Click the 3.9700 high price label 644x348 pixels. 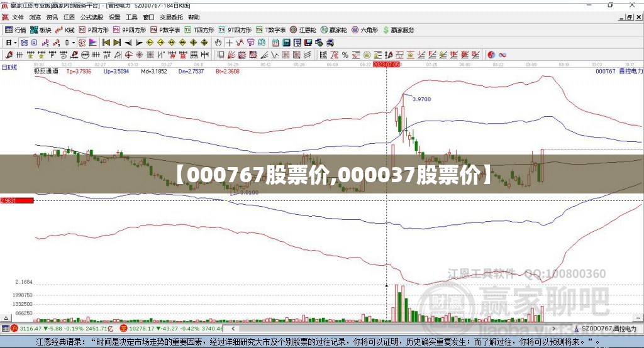click(x=421, y=99)
